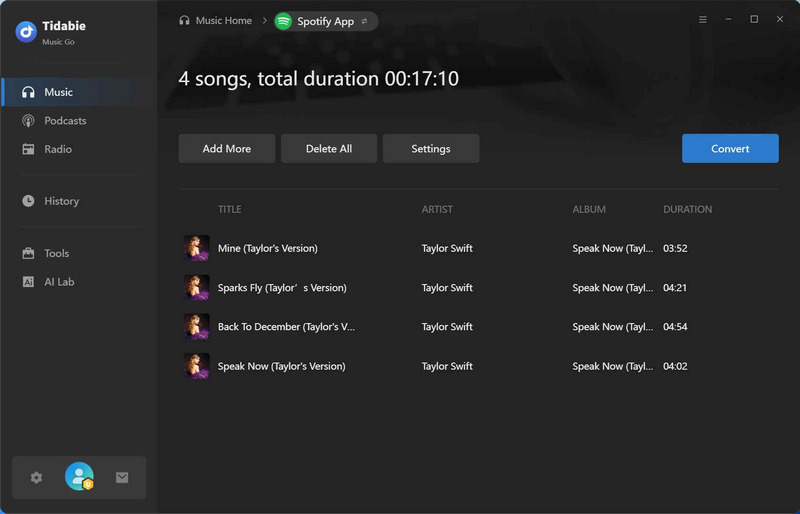
Task: Click duration 04:21
Action: pos(675,287)
